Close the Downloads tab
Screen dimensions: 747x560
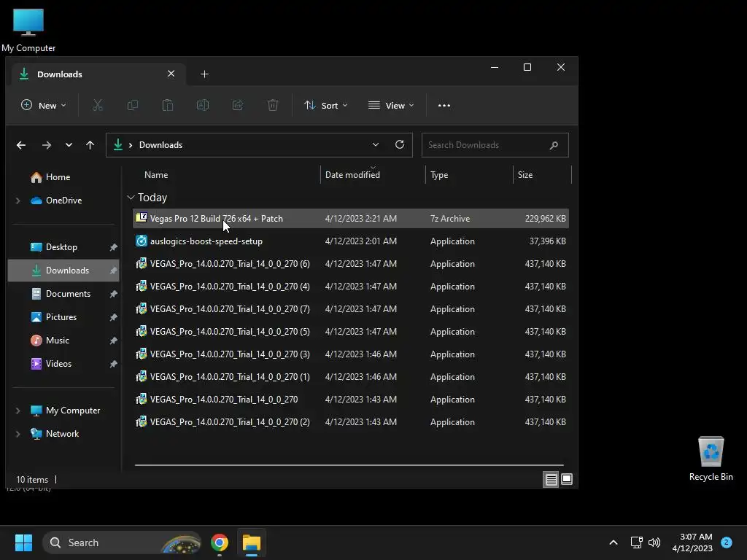tap(171, 74)
